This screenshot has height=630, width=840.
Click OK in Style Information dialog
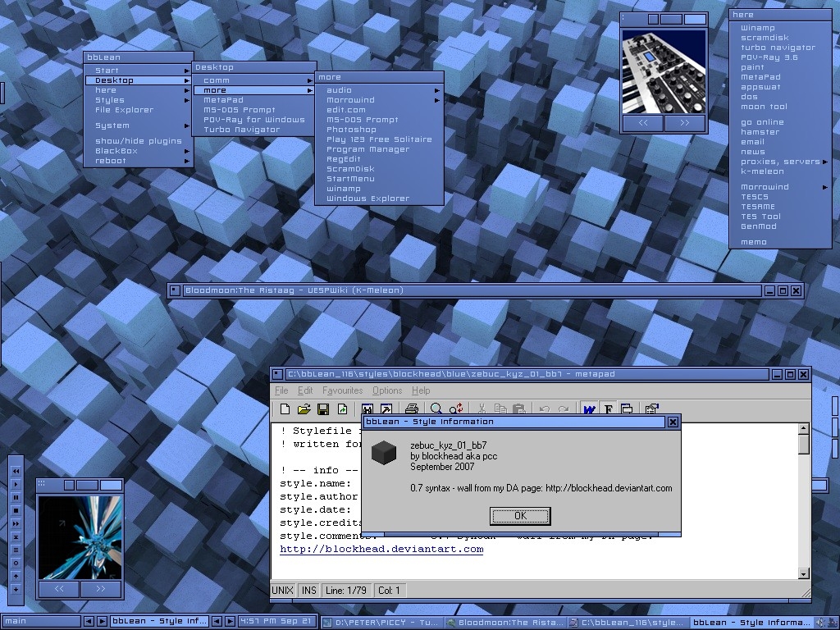520,516
